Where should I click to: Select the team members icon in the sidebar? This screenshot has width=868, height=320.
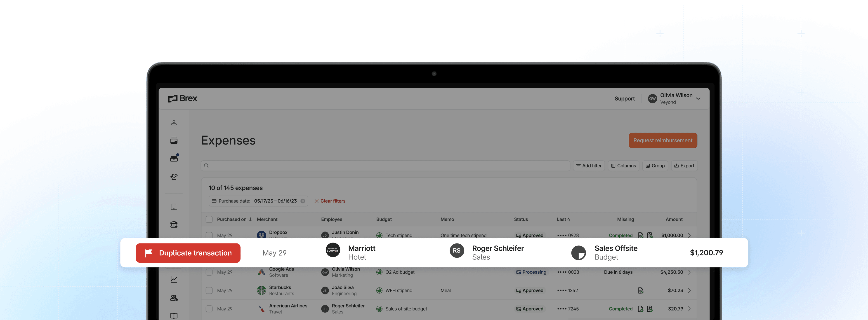(x=174, y=297)
